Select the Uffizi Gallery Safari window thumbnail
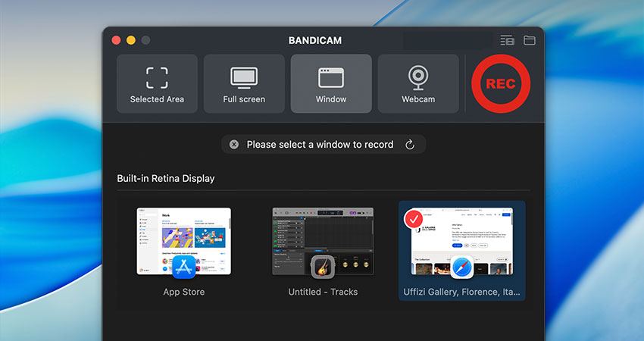 [x=462, y=241]
